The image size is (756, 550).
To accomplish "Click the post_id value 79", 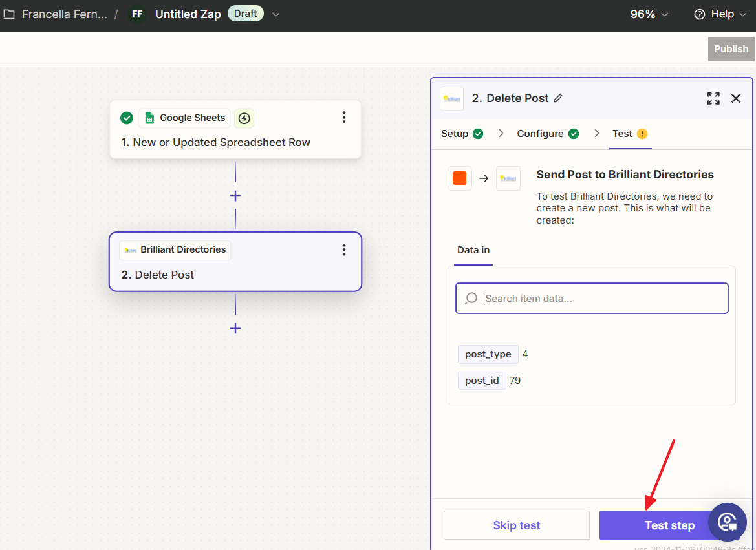I will [x=515, y=381].
